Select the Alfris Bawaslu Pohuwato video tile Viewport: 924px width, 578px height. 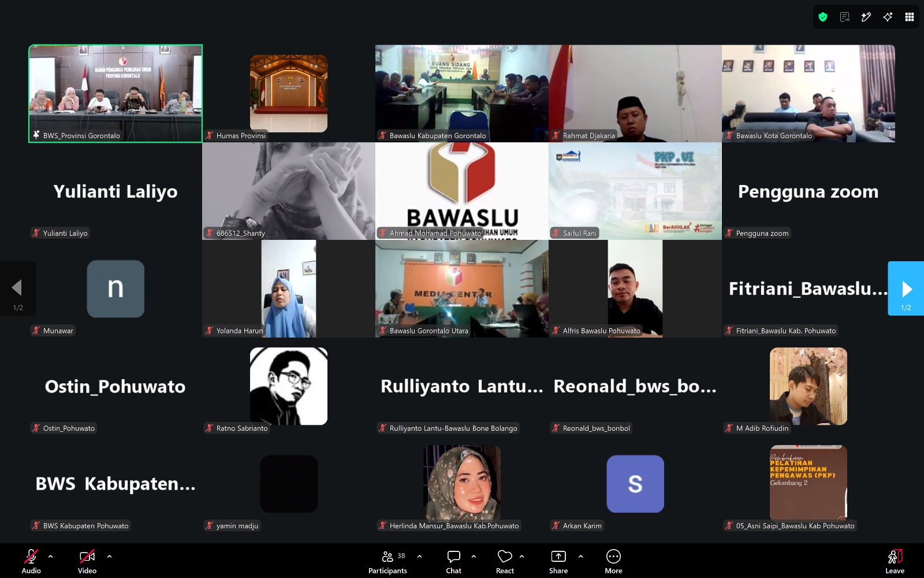tap(635, 288)
